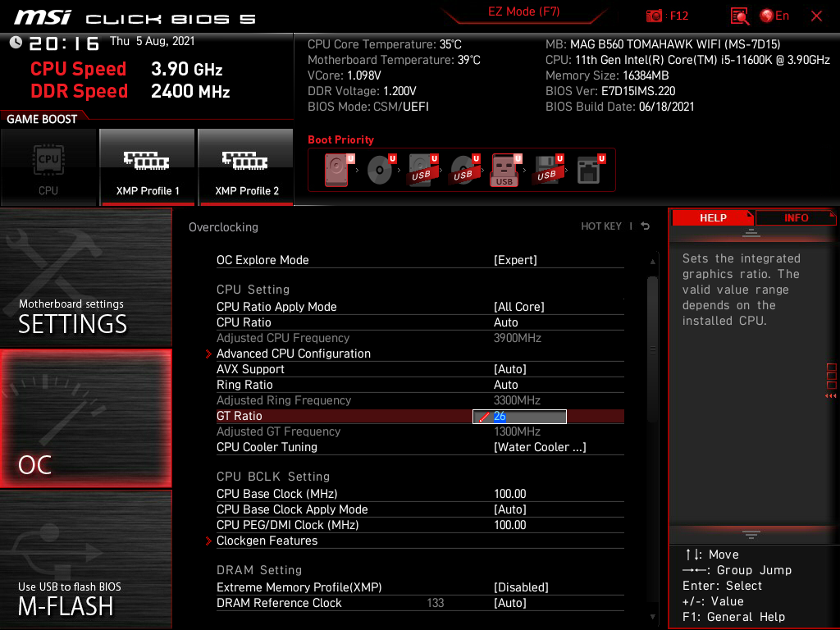
Task: Click the red side arrows on right edge
Action: 830,396
